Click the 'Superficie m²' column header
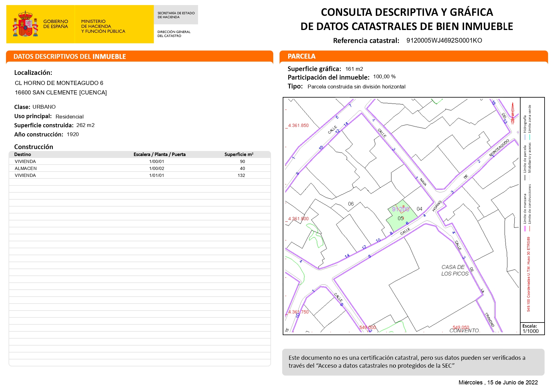555x392 pixels. pos(239,154)
